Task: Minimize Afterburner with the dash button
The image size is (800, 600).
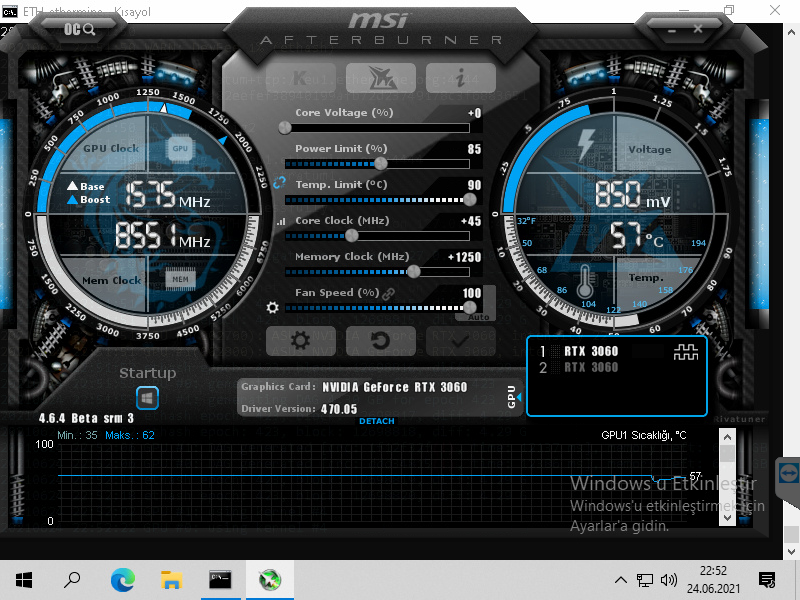Action: click(672, 31)
